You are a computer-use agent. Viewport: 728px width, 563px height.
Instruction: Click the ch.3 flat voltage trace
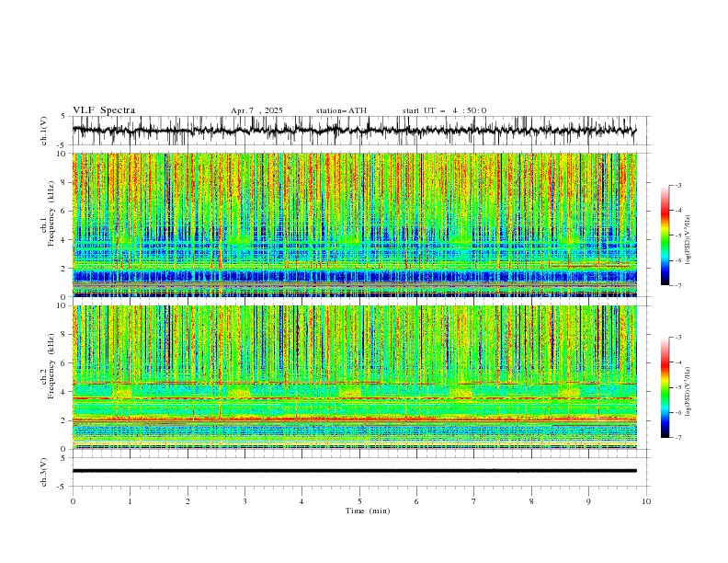coord(355,471)
